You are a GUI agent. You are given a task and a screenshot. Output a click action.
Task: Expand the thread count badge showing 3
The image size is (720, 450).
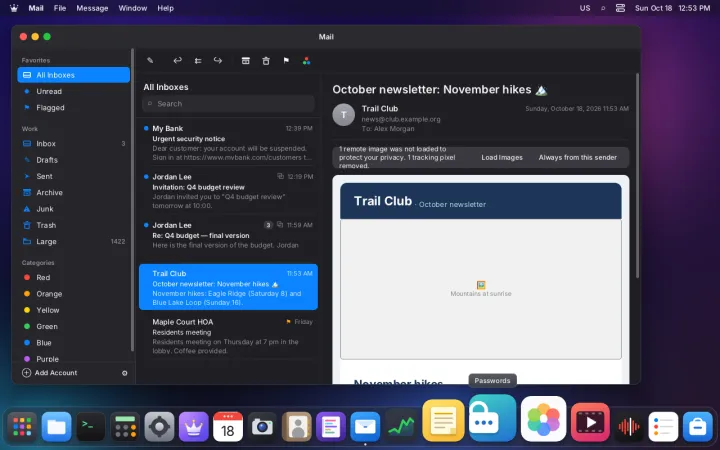pos(268,225)
